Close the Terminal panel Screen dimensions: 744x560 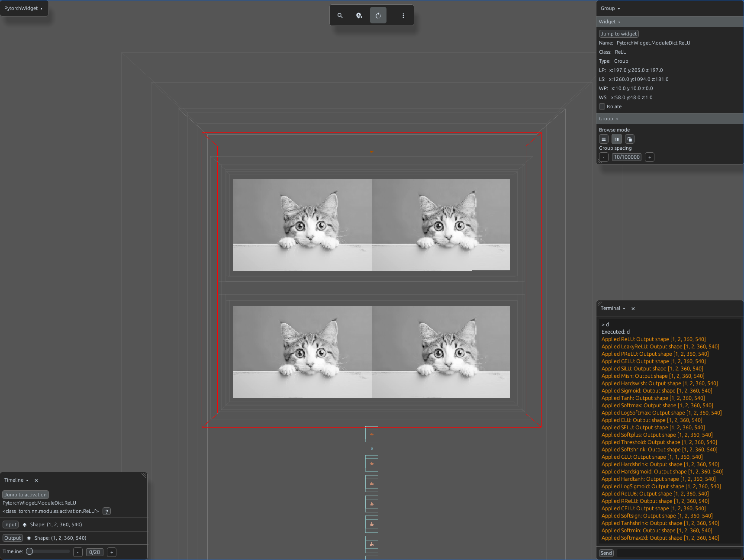tap(633, 309)
